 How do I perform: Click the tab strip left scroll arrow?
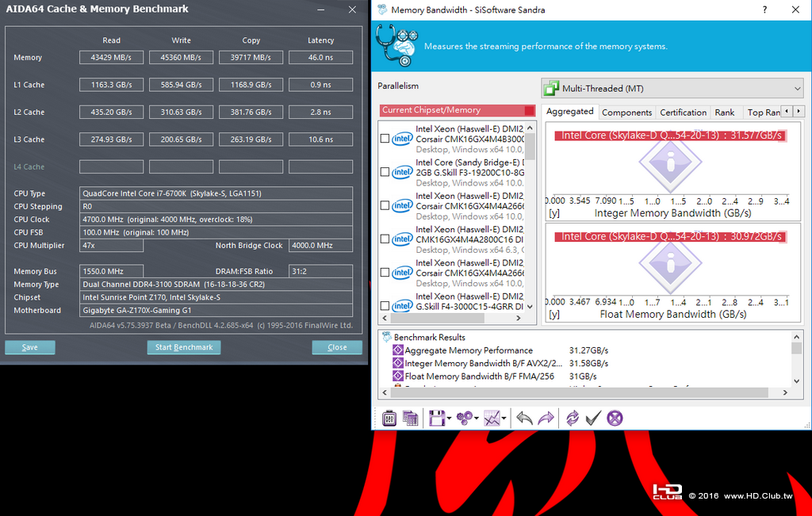(787, 111)
